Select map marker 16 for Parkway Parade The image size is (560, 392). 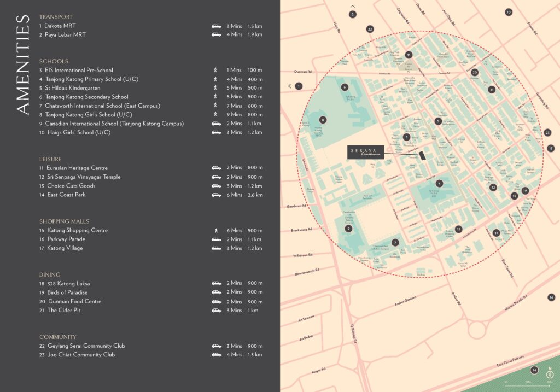click(x=551, y=297)
